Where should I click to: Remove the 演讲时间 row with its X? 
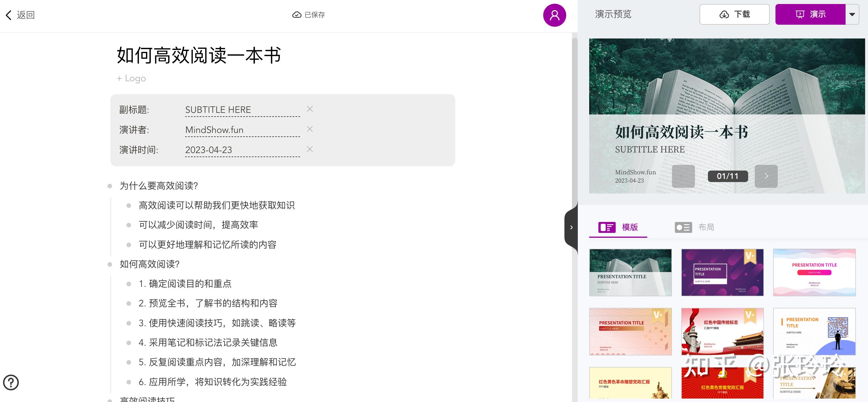tap(310, 149)
